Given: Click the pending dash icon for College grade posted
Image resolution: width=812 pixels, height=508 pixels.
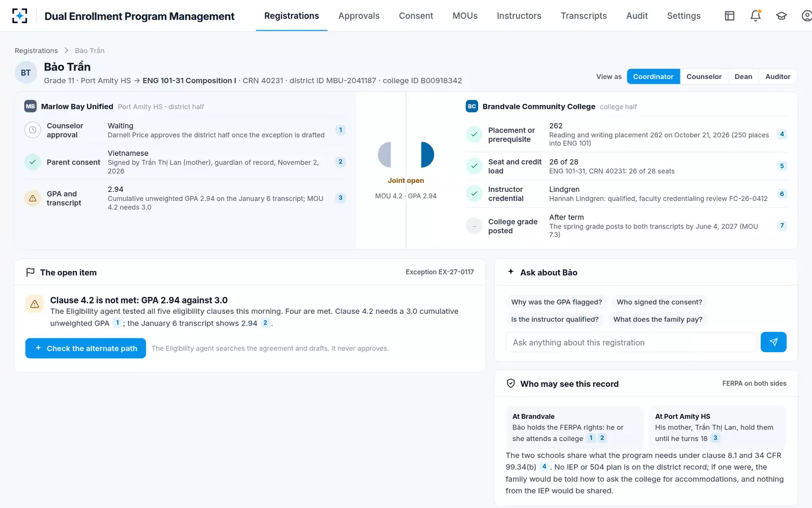Looking at the screenshot, I should 474,226.
